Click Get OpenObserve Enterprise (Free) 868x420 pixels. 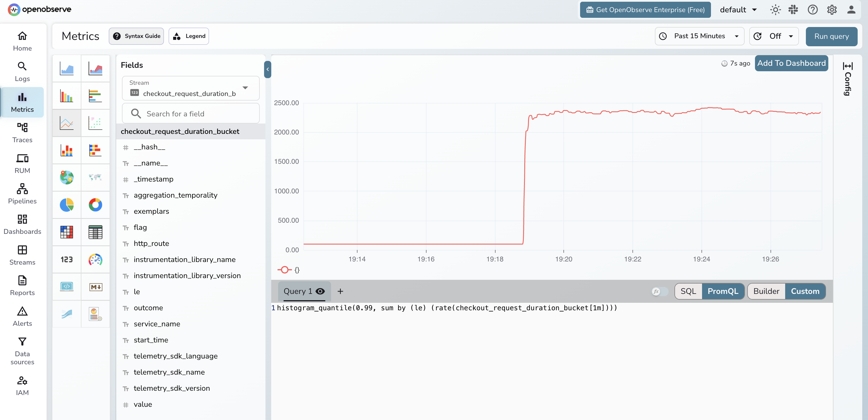coord(645,10)
